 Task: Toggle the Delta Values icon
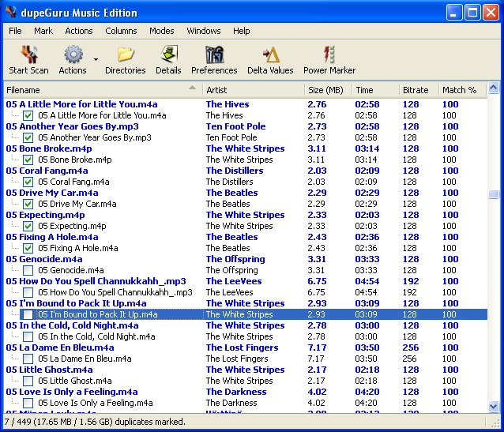(270, 54)
